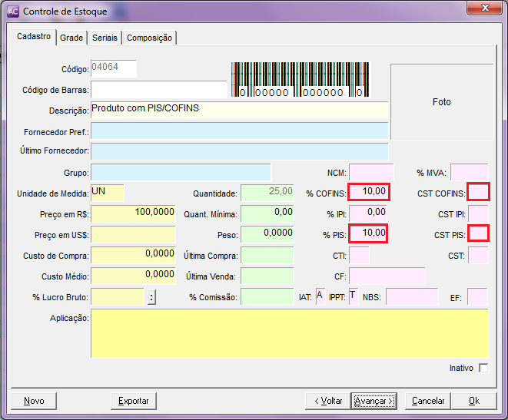Screen dimensions: 508x420
Task: Click the % COFINS input field
Action: (x=369, y=192)
